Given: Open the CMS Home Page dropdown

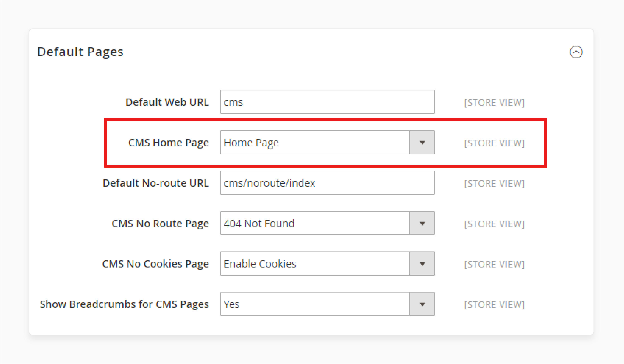Looking at the screenshot, I should point(327,143).
